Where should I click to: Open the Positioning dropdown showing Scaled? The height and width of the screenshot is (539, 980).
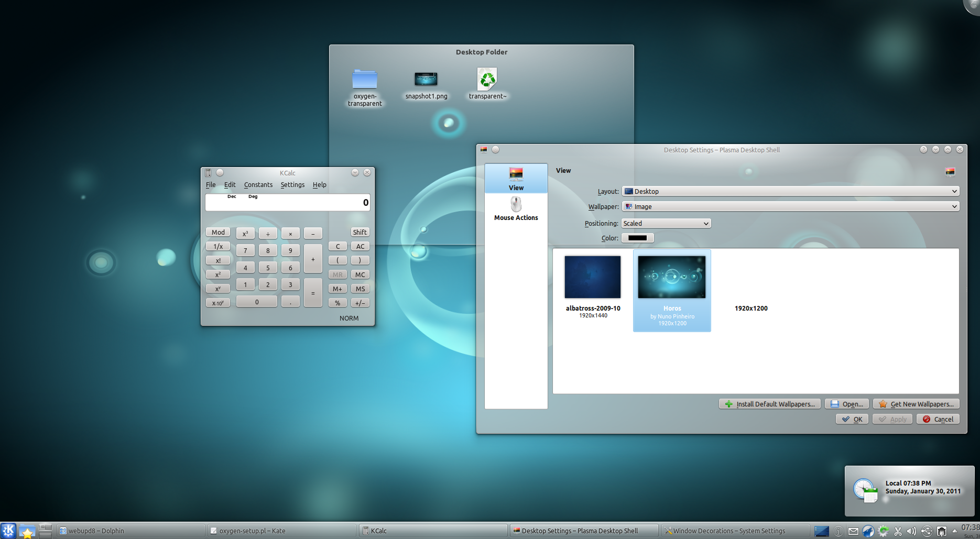pos(666,223)
